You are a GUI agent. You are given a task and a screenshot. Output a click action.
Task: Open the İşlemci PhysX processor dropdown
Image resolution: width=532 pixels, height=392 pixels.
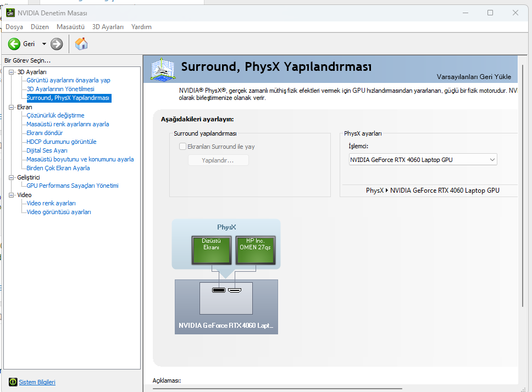point(423,160)
